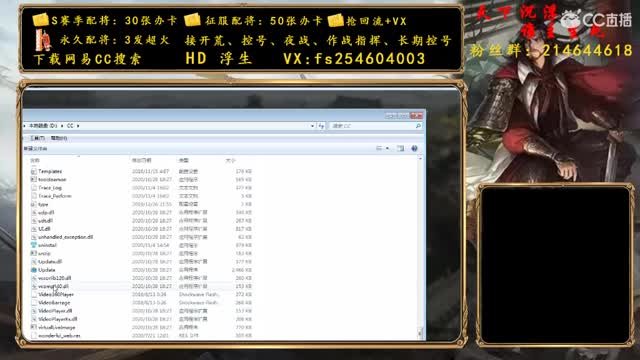Go to CC folder breadcrumb
Viewport: 640px width, 360px height.
[x=70, y=126]
